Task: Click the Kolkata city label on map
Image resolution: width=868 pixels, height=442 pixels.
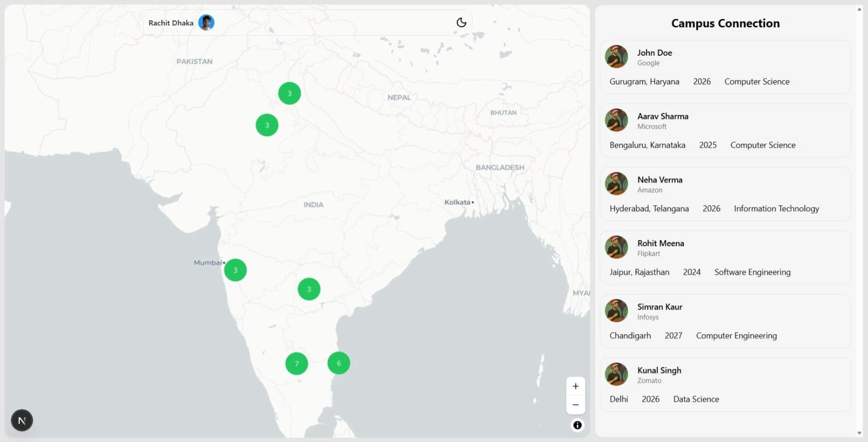Action: tap(457, 202)
